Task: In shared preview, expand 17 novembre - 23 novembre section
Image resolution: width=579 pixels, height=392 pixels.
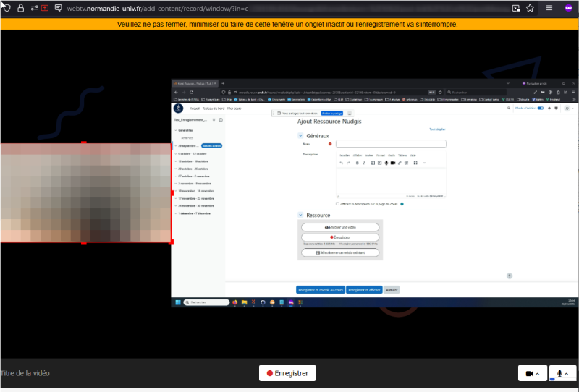Action: point(175,198)
